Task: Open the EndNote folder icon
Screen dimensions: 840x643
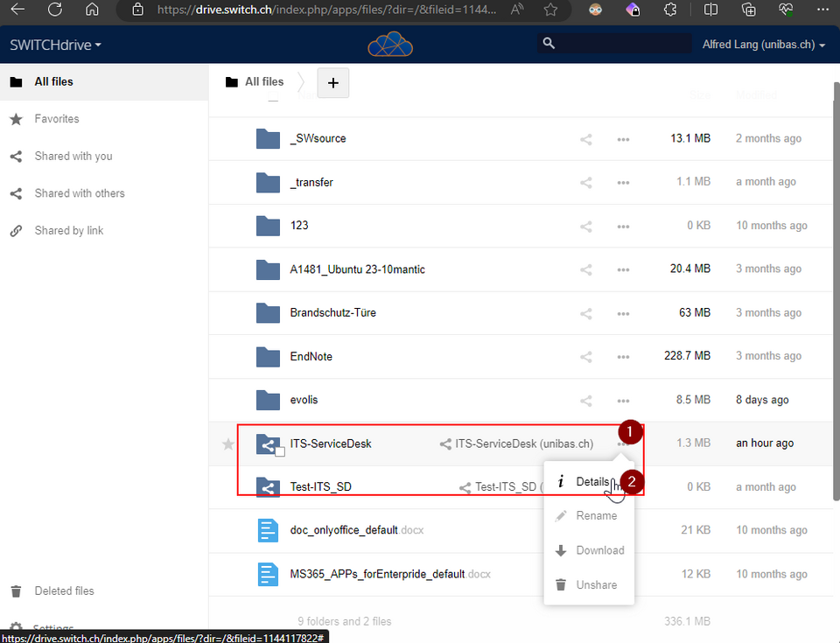Action: pos(268,357)
